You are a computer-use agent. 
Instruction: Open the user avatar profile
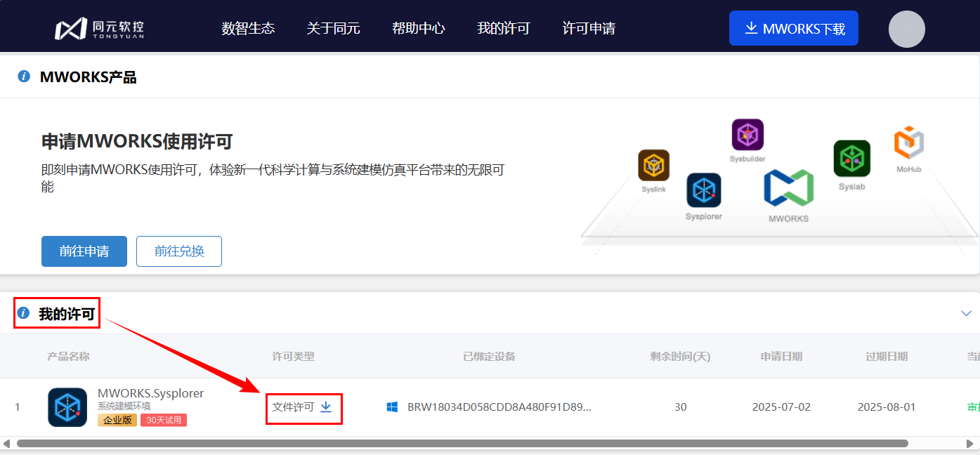click(906, 29)
